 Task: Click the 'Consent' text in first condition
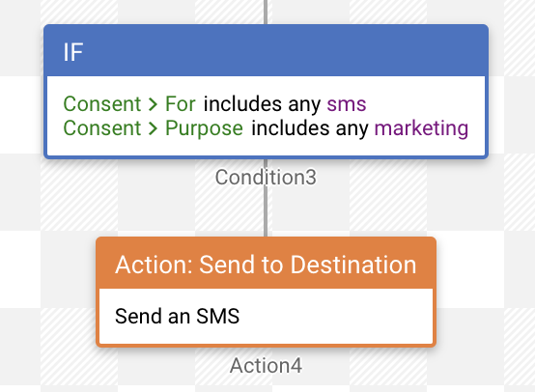coord(102,104)
